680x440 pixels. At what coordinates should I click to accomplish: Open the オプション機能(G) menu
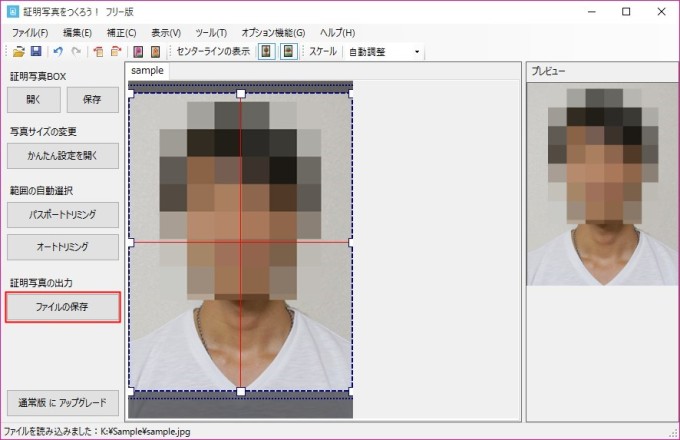273,32
